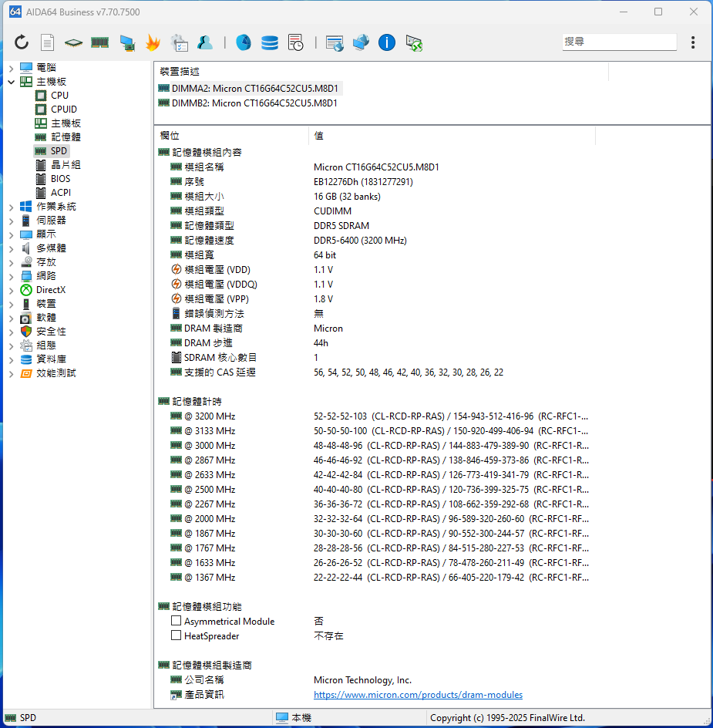
Task: Open the remote window globe icon
Action: 335,43
